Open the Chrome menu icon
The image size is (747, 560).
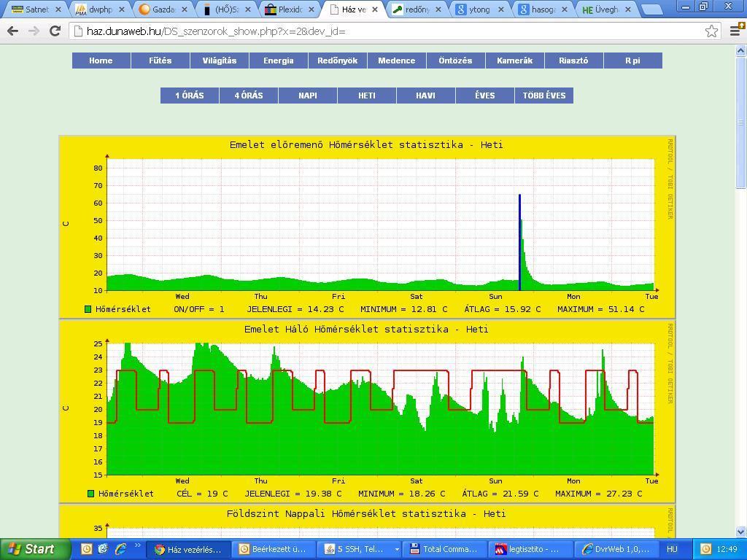click(x=737, y=31)
